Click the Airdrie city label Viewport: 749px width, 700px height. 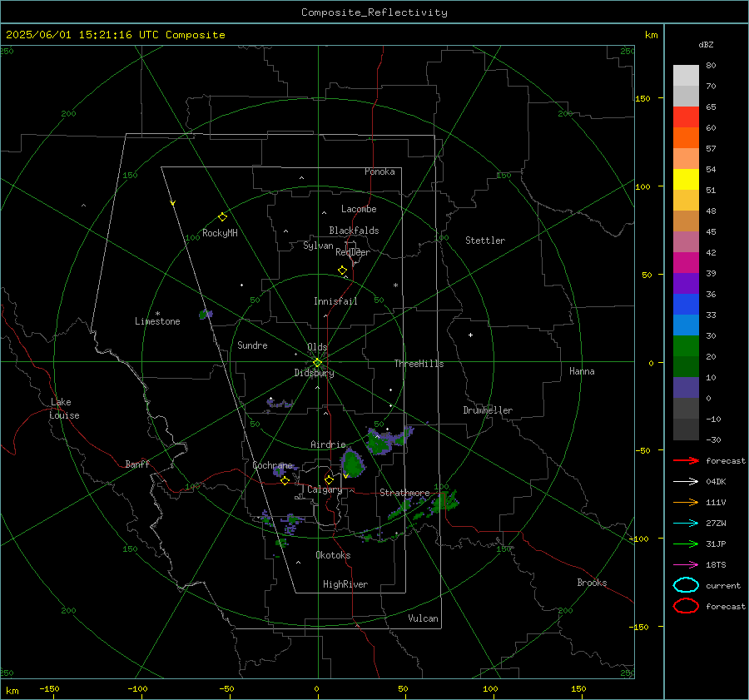(328, 444)
